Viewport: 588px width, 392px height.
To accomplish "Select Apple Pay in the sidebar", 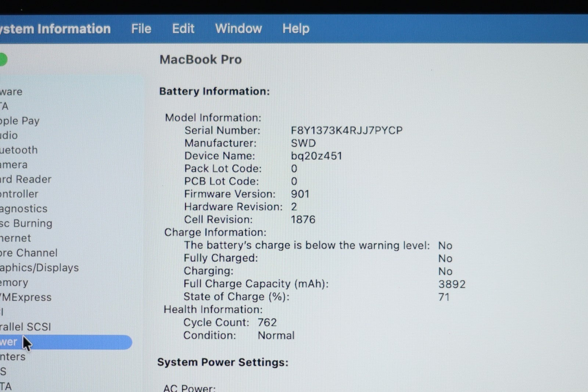I will [20, 121].
